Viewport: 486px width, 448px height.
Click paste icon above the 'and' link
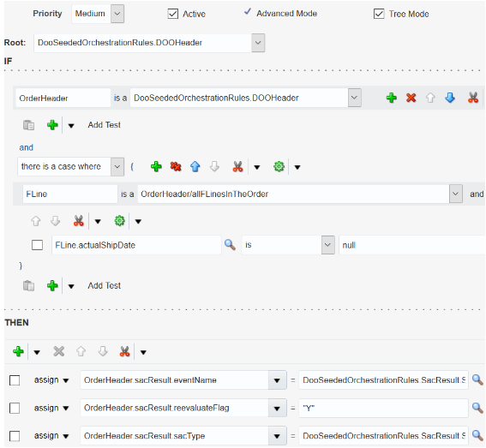point(29,125)
